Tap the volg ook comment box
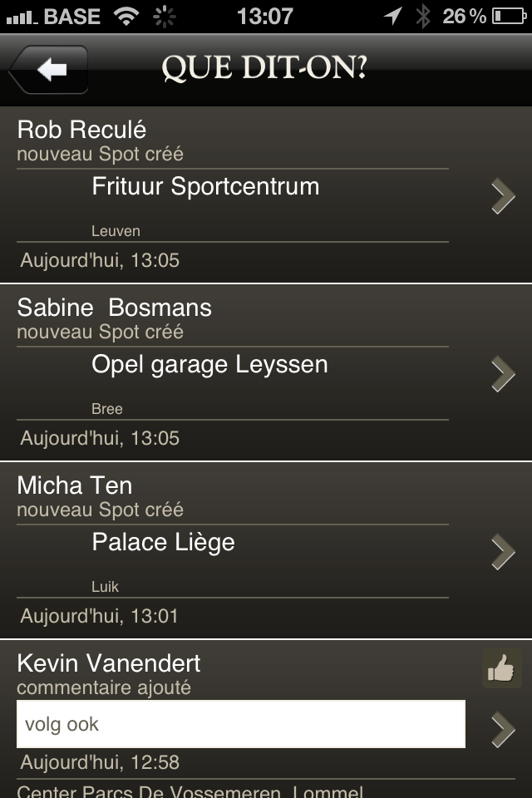 (x=241, y=724)
